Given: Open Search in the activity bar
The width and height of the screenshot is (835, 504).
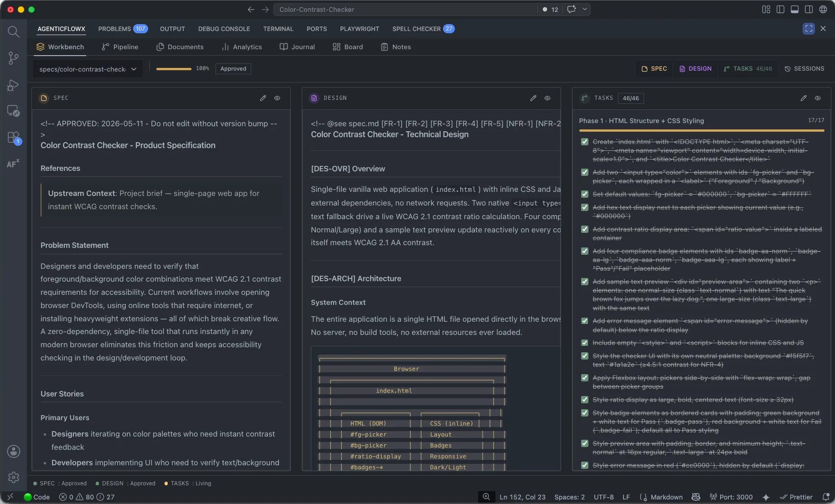Looking at the screenshot, I should pos(13,31).
